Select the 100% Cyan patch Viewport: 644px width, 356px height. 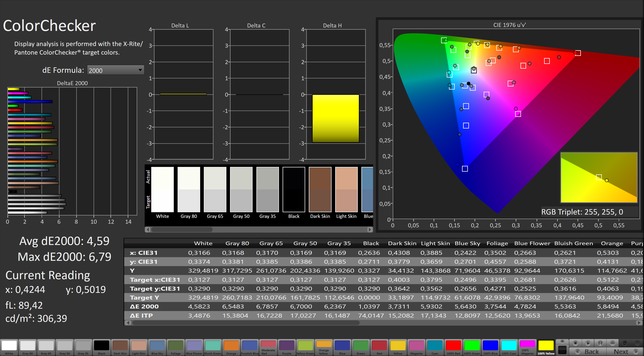click(509, 347)
